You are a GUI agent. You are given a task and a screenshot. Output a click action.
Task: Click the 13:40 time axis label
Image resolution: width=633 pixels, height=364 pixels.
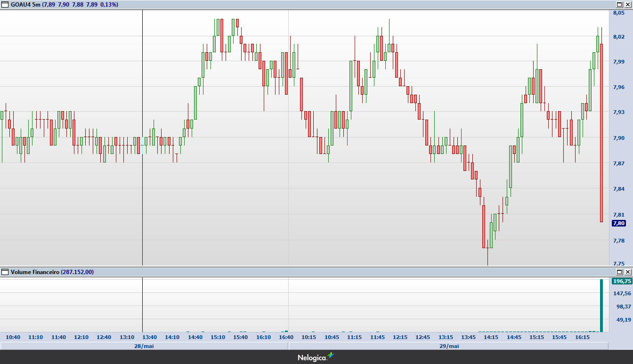(x=150, y=337)
